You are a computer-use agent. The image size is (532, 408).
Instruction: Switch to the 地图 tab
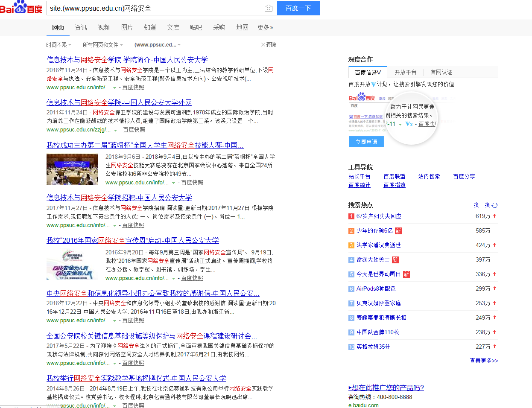[x=242, y=27]
